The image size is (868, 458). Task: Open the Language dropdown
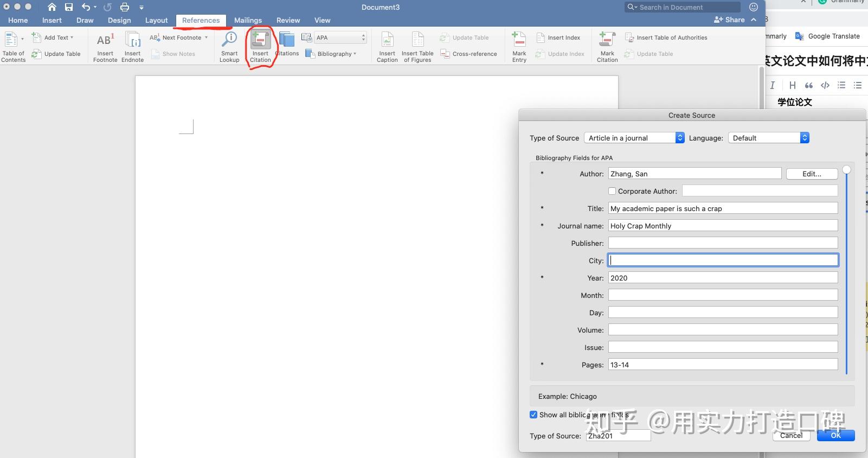pyautogui.click(x=769, y=138)
